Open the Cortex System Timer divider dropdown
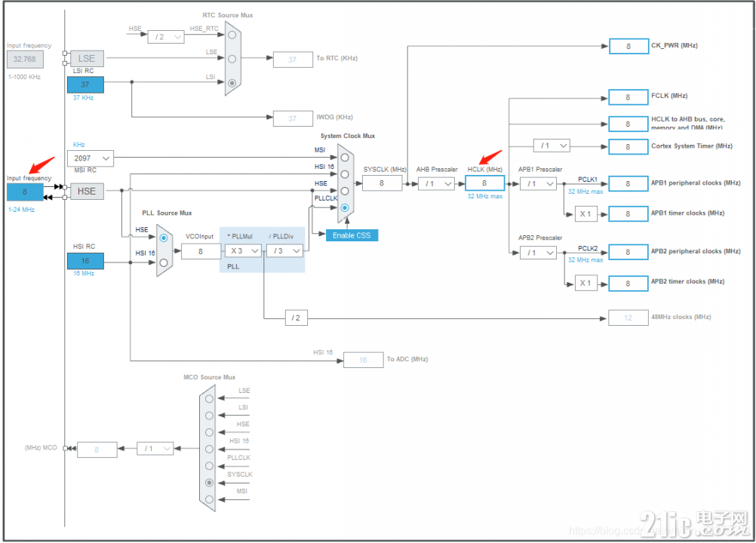Image resolution: width=756 pixels, height=543 pixels. coord(552,146)
